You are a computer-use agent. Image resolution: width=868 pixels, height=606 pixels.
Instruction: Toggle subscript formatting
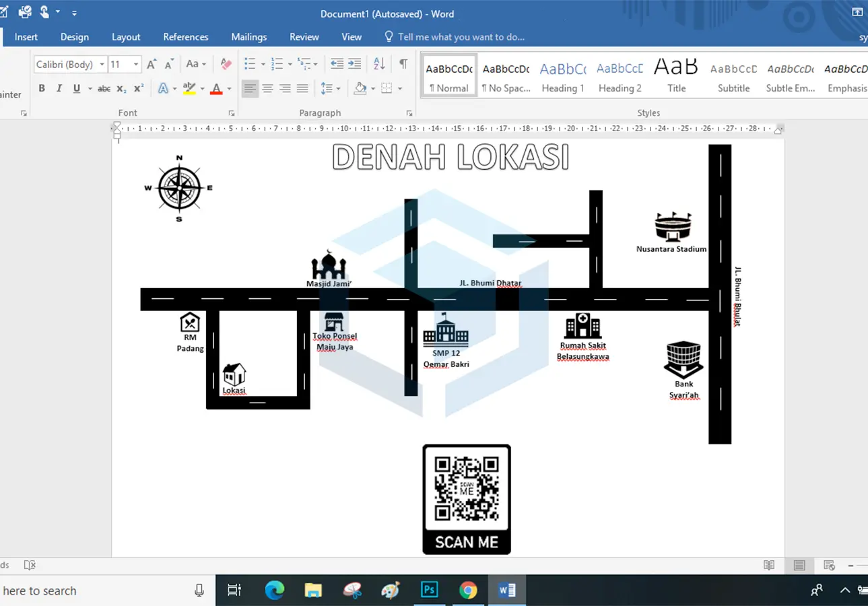pyautogui.click(x=121, y=88)
